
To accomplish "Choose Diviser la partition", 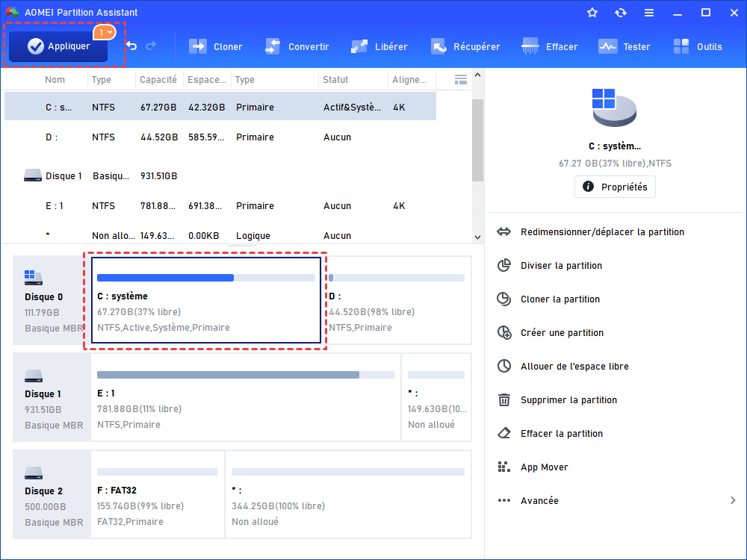I will [550, 265].
